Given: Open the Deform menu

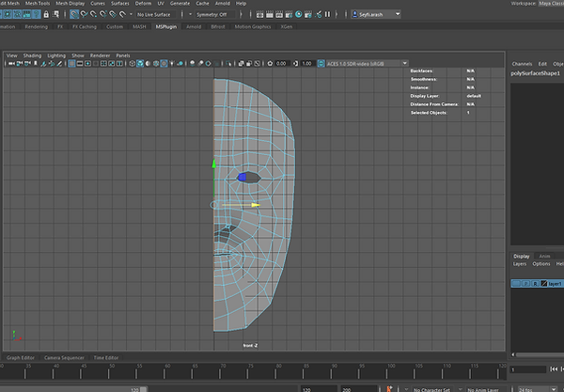Looking at the screenshot, I should (x=143, y=3).
